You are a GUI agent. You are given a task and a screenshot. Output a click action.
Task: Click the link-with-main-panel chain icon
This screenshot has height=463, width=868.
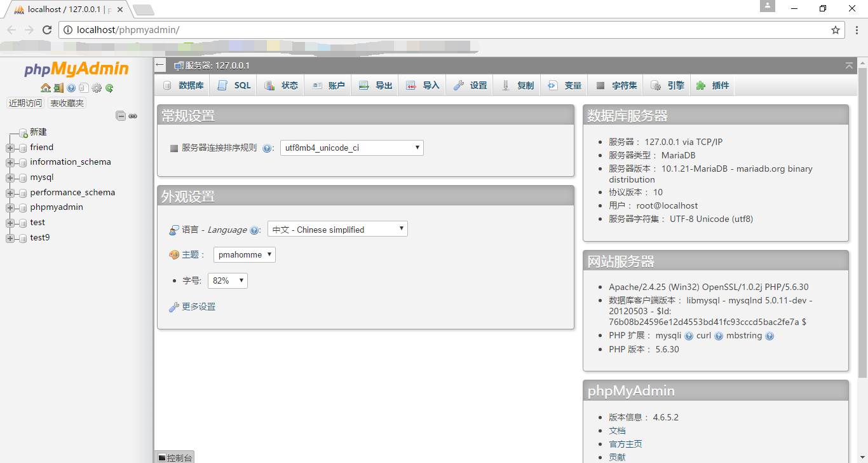(133, 116)
